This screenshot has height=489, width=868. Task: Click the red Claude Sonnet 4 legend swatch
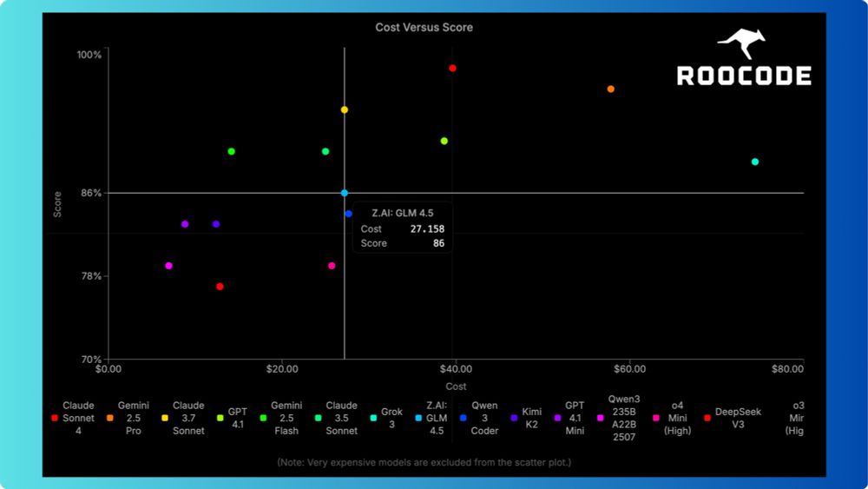[x=54, y=418]
